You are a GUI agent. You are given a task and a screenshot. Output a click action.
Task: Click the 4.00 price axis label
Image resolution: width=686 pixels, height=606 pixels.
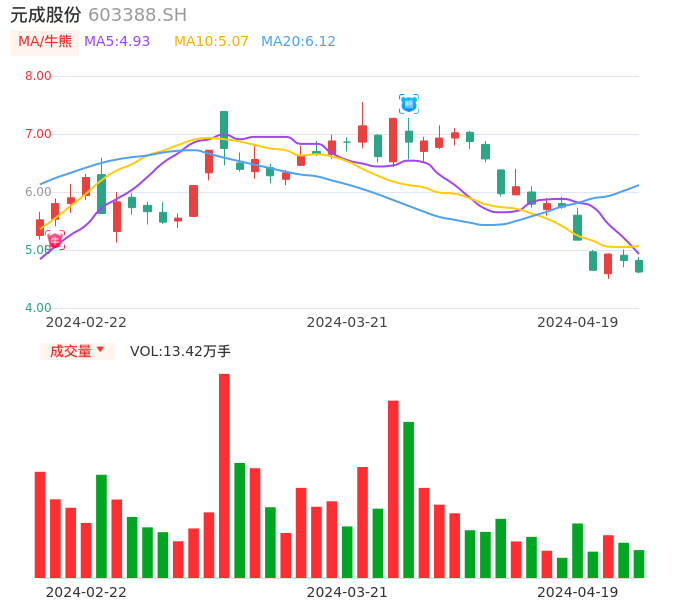coord(38,308)
